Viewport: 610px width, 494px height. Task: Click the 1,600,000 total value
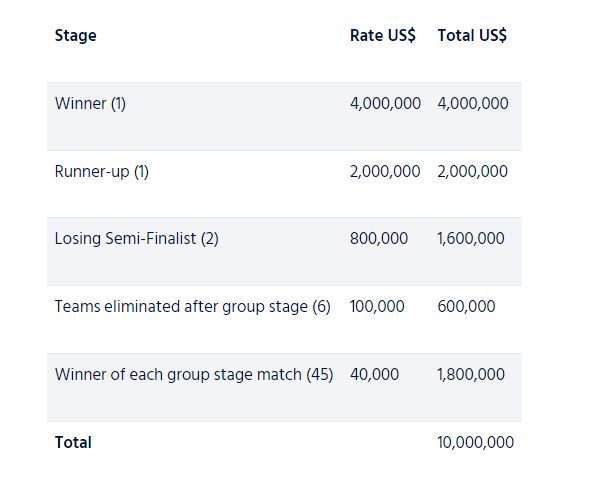(x=471, y=239)
